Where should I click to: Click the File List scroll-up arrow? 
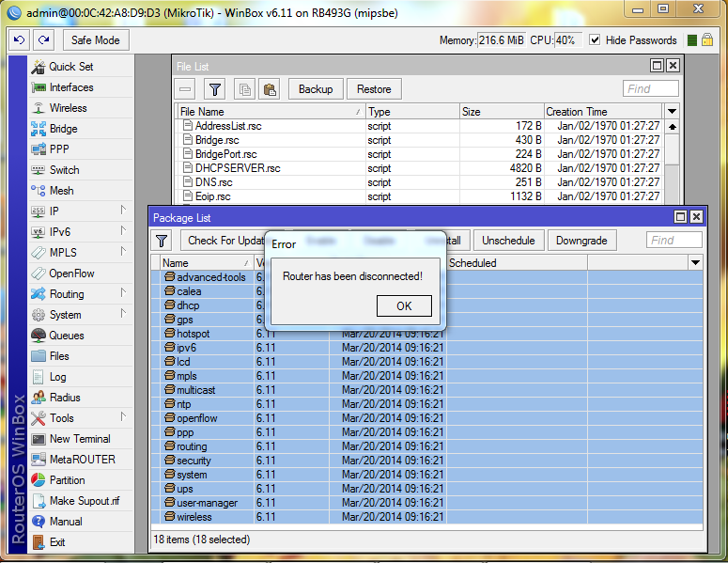tap(672, 127)
